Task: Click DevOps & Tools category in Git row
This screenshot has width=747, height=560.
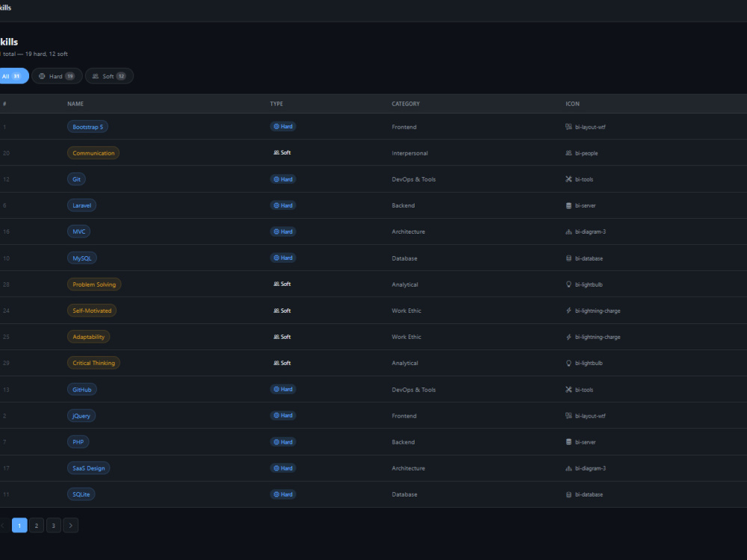Action: click(x=414, y=179)
